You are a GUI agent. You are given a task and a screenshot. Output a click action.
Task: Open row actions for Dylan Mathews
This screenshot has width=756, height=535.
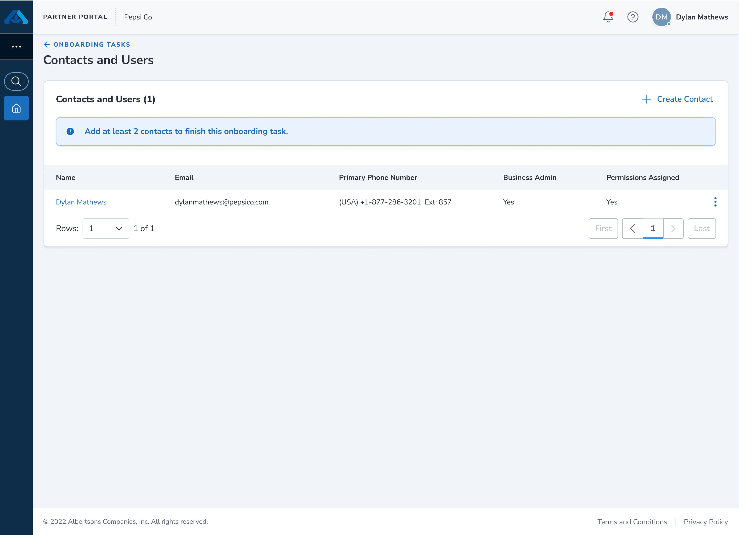(715, 202)
